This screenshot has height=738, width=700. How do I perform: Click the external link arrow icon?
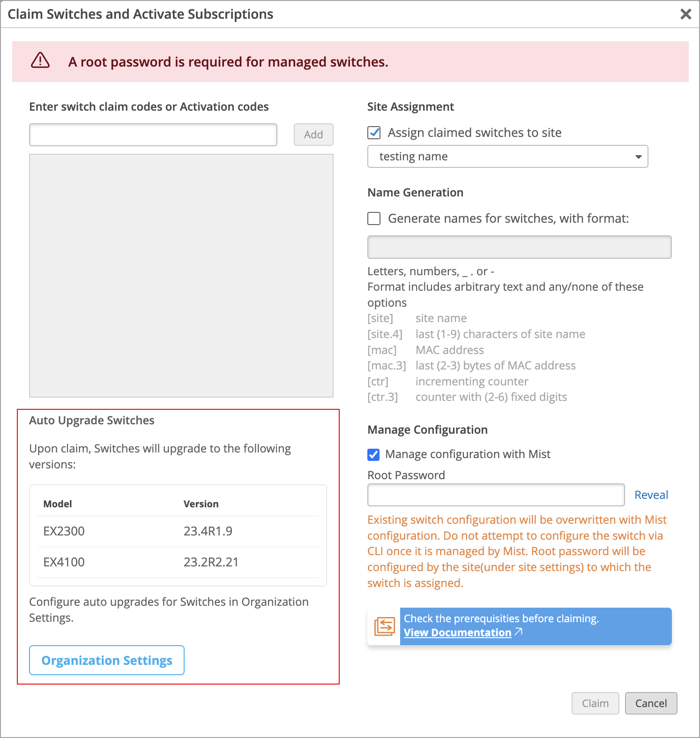(x=518, y=632)
